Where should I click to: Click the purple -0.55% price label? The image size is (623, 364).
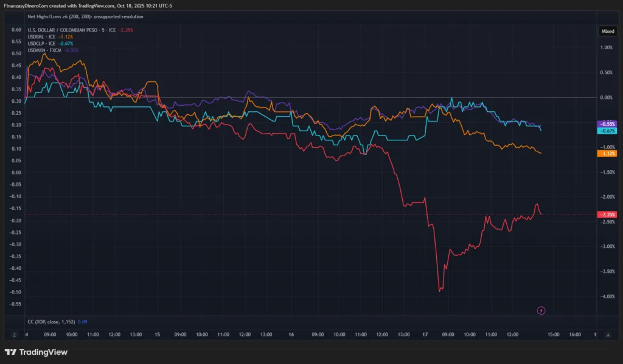607,123
